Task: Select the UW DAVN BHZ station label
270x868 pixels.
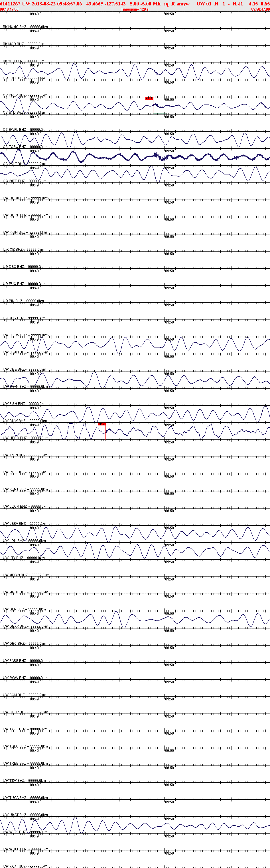Action: 25,387
